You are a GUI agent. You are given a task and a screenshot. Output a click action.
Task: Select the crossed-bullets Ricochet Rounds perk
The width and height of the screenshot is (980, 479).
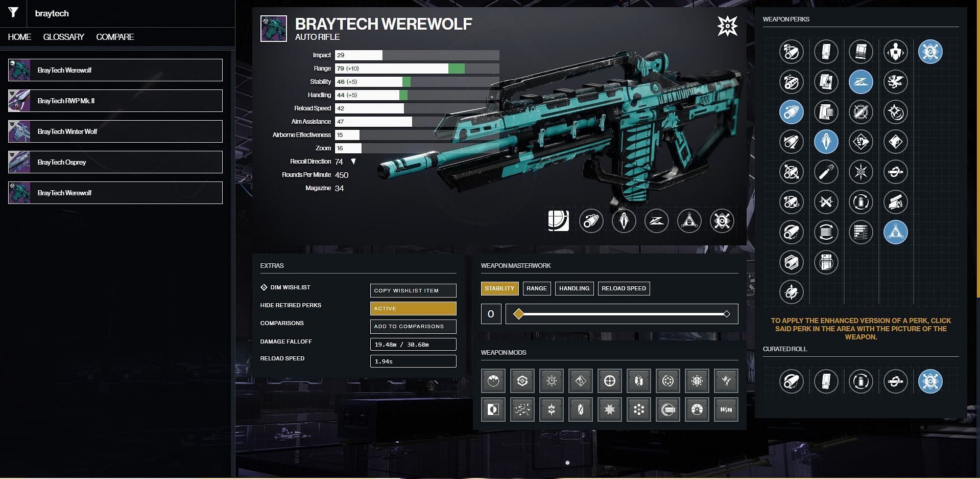tap(826, 202)
